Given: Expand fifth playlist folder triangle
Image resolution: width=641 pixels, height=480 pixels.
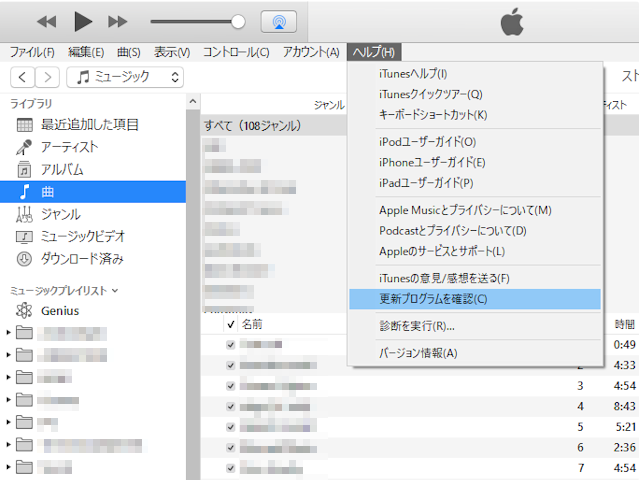Looking at the screenshot, I should click(x=8, y=422).
